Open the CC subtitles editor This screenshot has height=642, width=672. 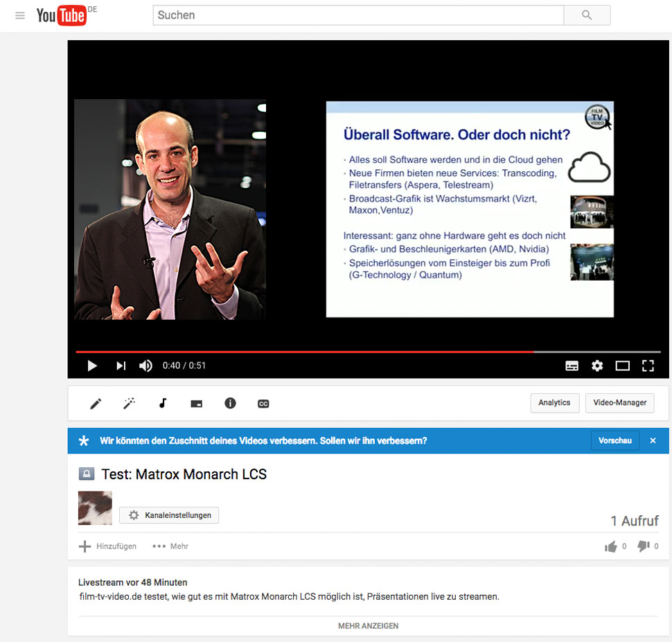[x=263, y=404]
